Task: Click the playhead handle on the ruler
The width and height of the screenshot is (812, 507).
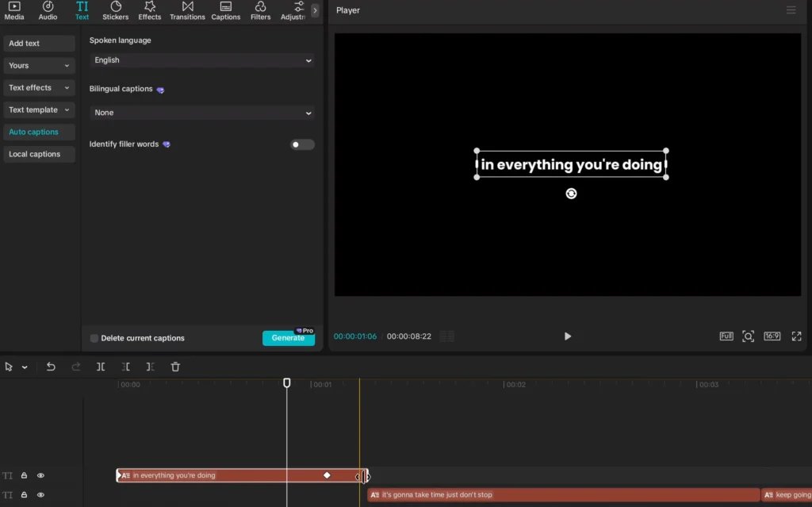Action: (287, 383)
